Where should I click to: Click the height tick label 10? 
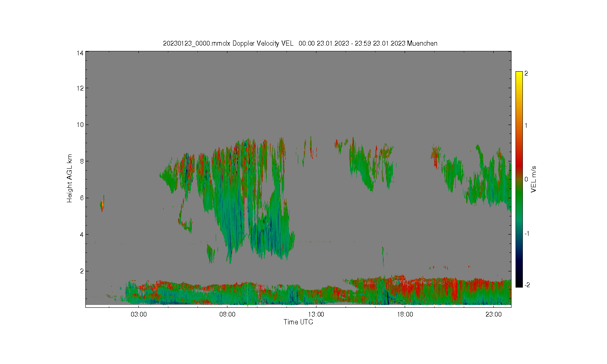tap(80, 125)
